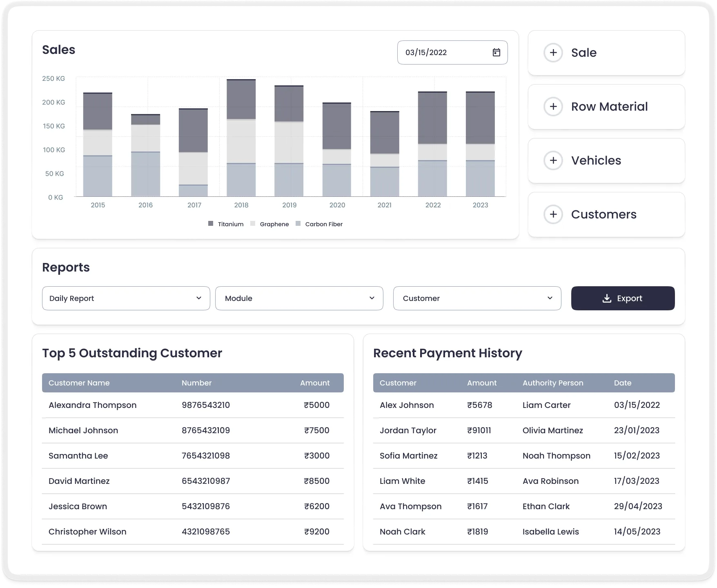717x588 pixels.
Task: Open the calendar icon in the date picker
Action: coord(496,52)
